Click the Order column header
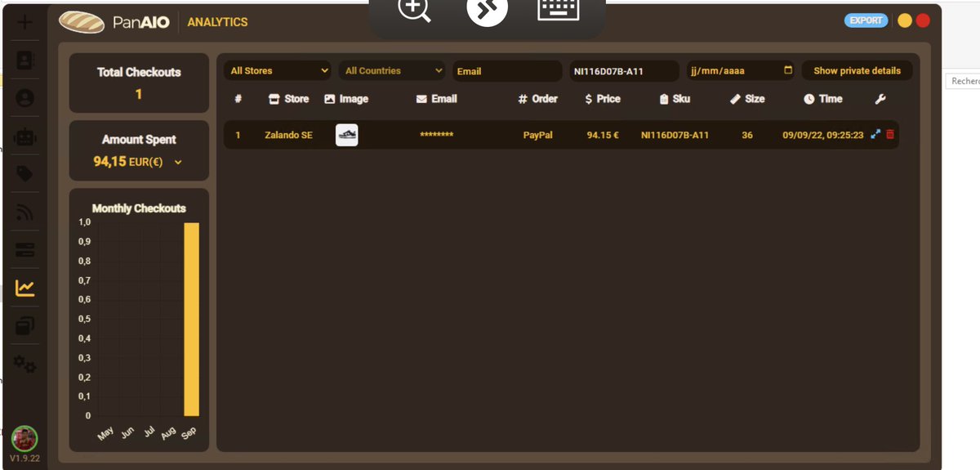 tap(538, 99)
